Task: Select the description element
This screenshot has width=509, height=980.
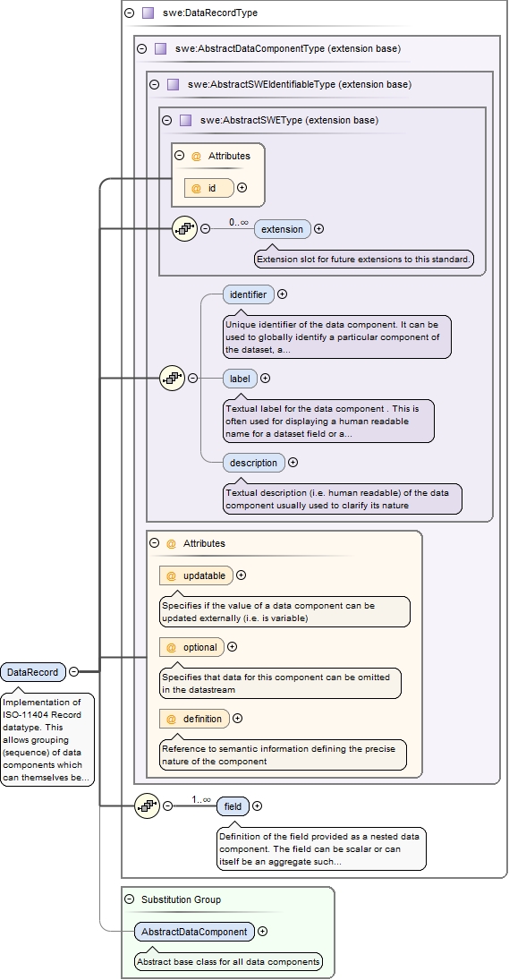Action: [x=253, y=463]
